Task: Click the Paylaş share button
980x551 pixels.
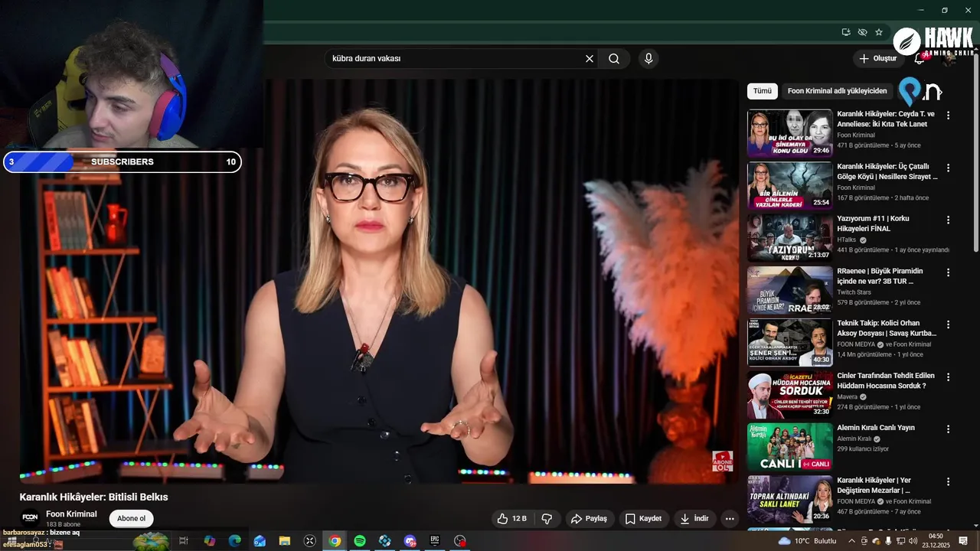Action: coord(589,519)
